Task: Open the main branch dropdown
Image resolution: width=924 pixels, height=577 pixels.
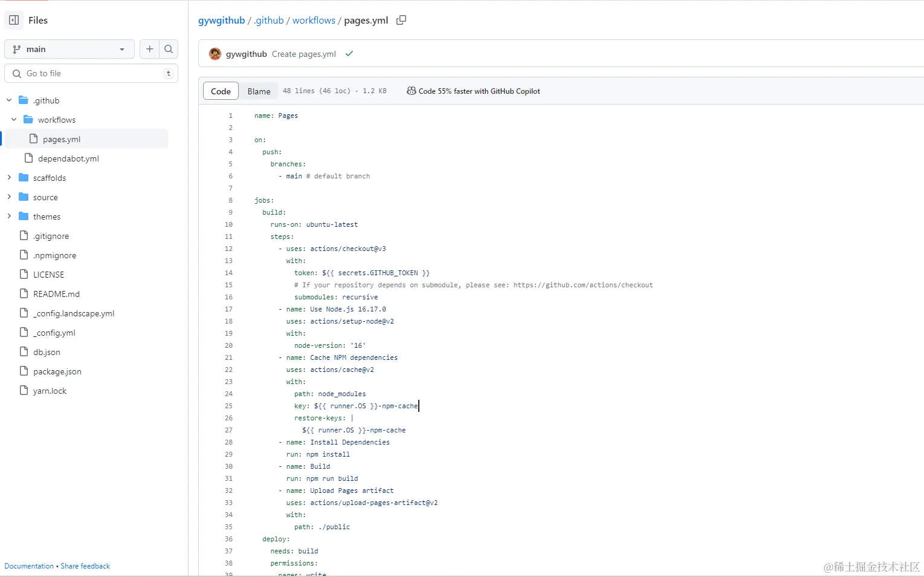Action: tap(69, 49)
